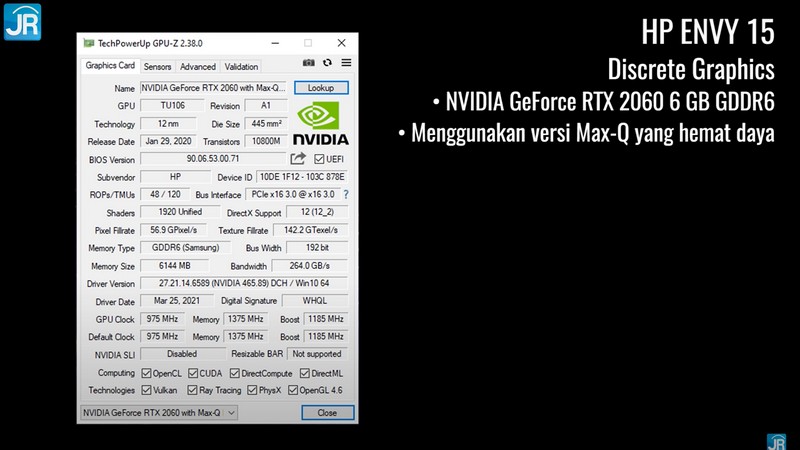Close GPU-Z window with X button

pos(341,43)
